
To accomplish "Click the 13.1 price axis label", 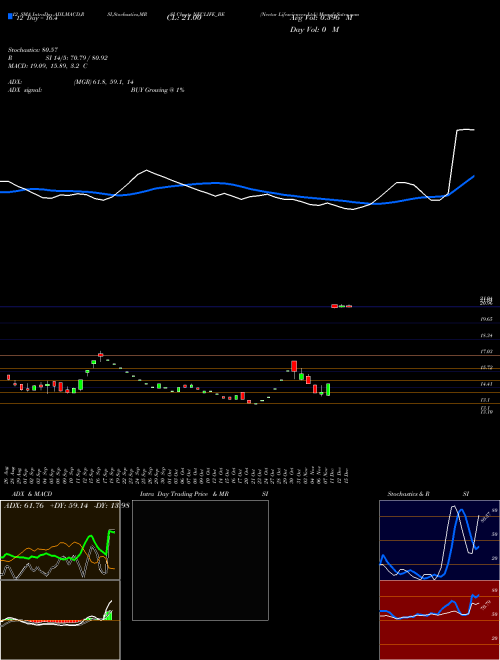I will pos(485,399).
